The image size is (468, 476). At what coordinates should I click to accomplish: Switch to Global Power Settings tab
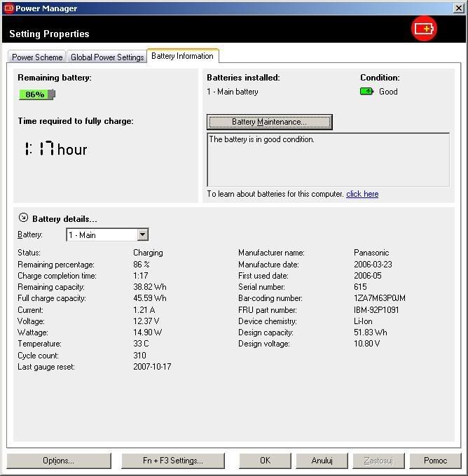[106, 57]
